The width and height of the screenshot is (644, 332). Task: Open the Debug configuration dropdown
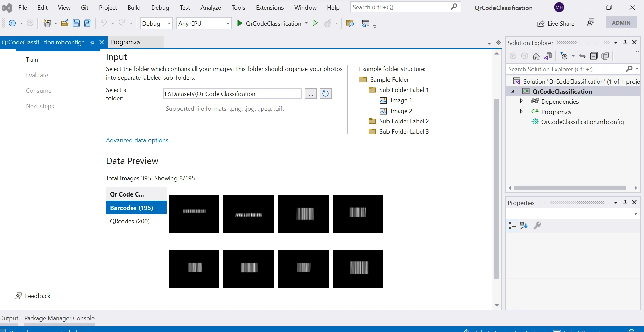[x=156, y=23]
